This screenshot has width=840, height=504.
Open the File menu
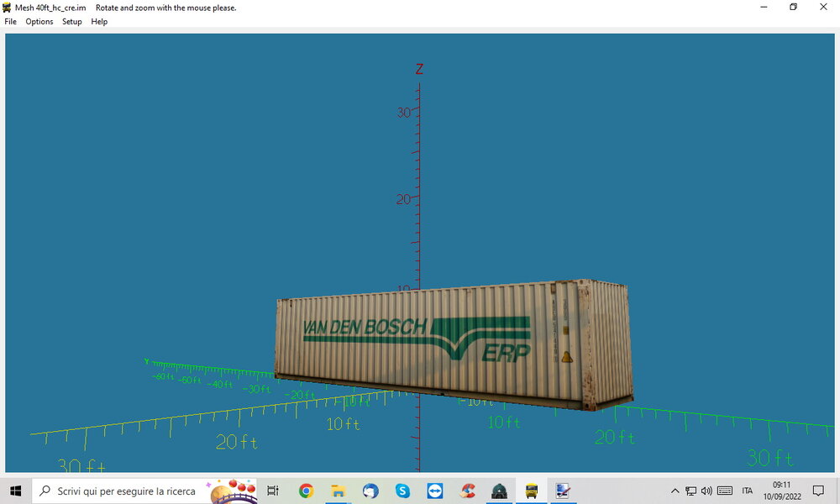point(10,22)
